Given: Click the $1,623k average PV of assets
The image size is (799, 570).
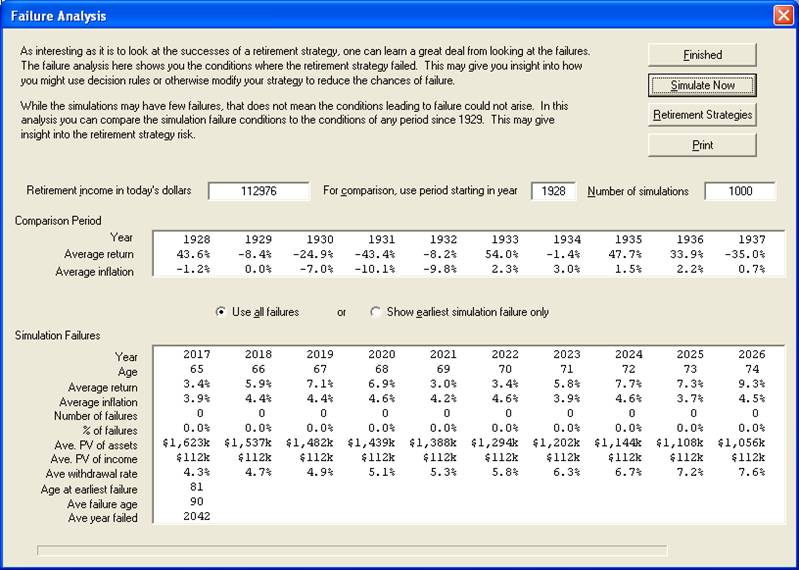Looking at the screenshot, I should 188,443.
